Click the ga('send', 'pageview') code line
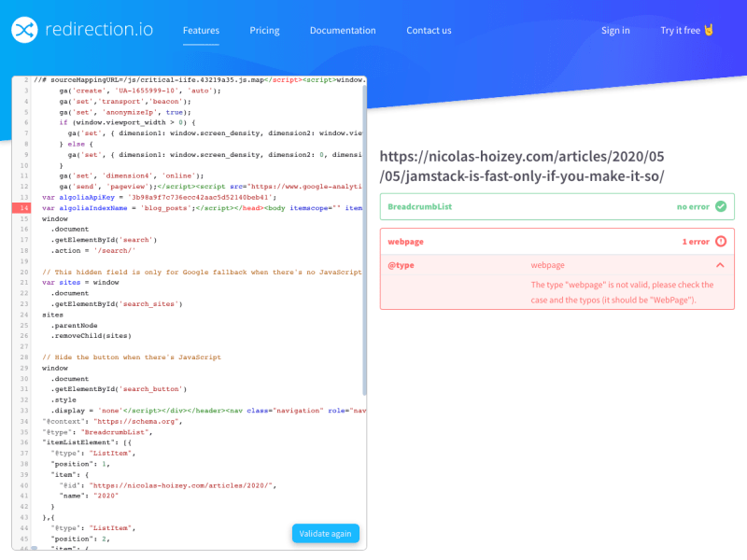This screenshot has height=560, width=747. tap(211, 187)
